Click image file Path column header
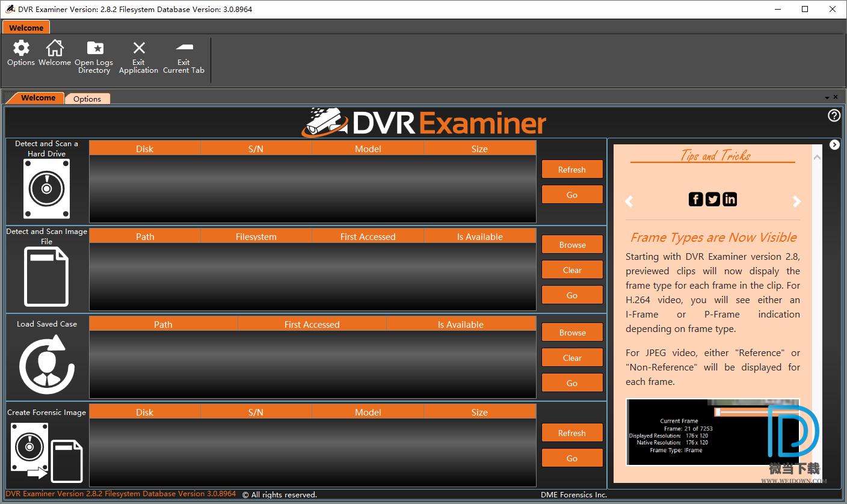The width and height of the screenshot is (847, 504). 145,236
